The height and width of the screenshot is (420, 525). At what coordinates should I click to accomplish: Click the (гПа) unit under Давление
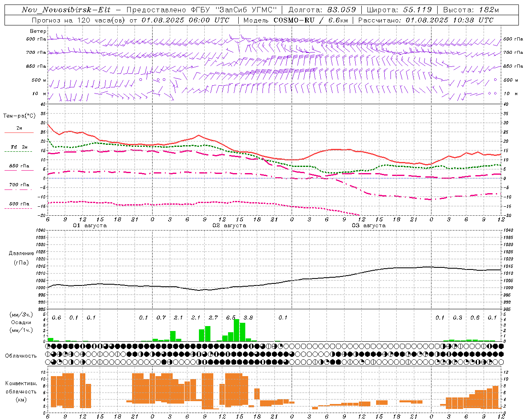click(21, 263)
